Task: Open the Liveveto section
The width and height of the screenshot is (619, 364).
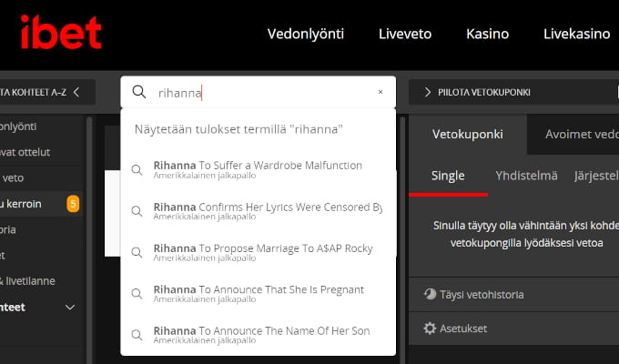Action: pos(405,34)
